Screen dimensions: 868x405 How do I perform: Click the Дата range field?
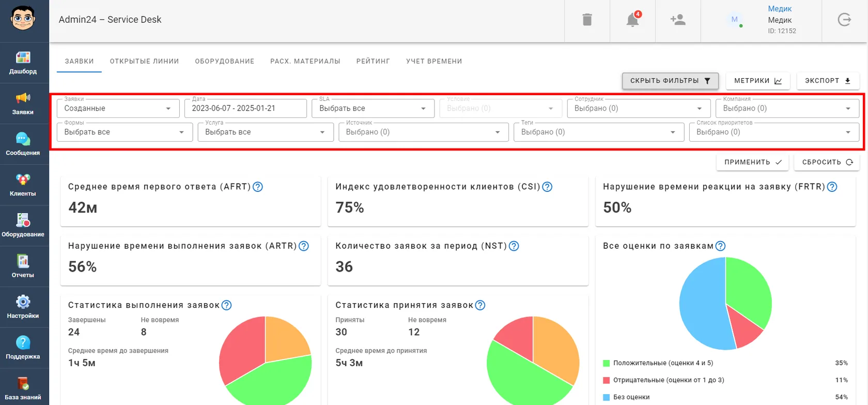pyautogui.click(x=245, y=109)
